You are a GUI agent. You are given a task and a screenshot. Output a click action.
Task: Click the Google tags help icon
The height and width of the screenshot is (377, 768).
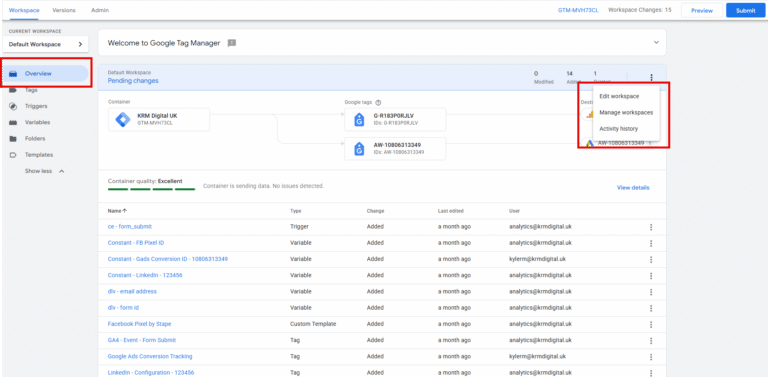coord(378,103)
